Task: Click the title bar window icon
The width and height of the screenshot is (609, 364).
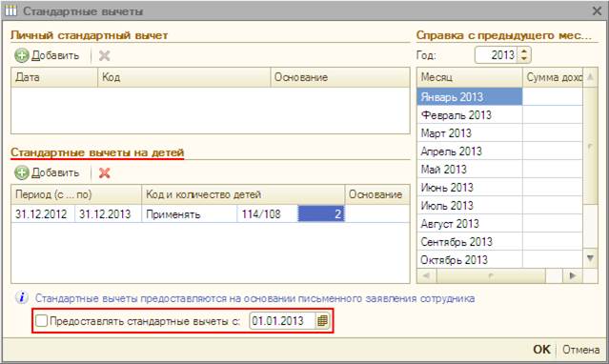Action: pyautogui.click(x=10, y=10)
